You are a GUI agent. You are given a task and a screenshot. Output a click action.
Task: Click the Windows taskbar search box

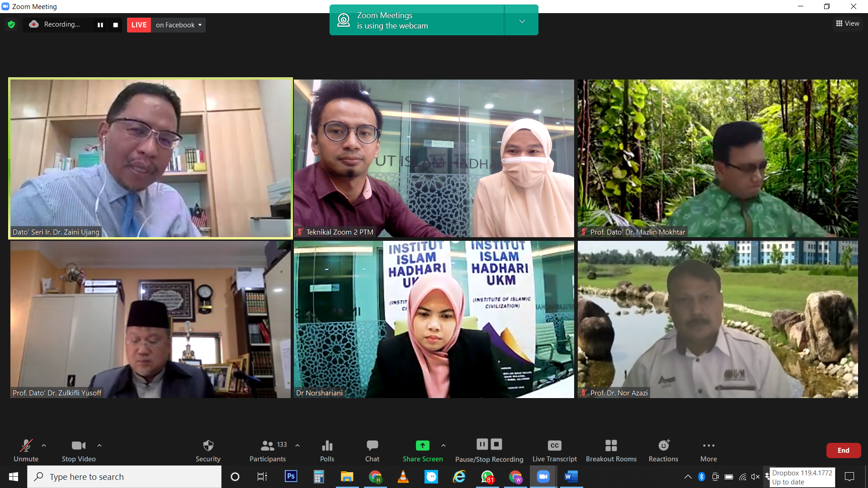(124, 477)
